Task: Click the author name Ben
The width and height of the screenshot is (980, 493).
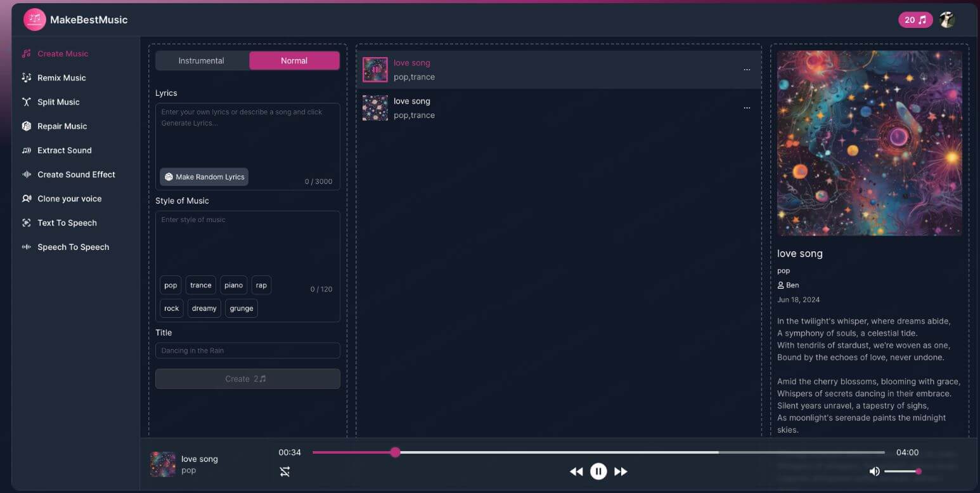Action: coord(792,286)
